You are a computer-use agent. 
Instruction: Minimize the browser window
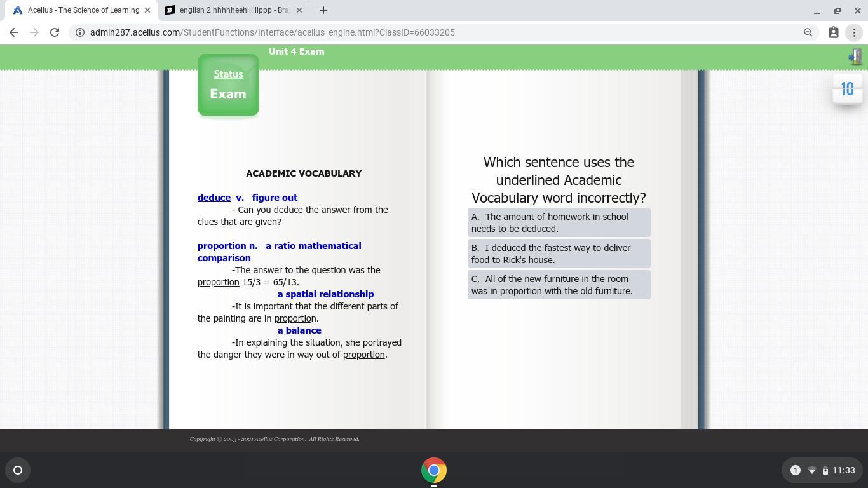click(x=817, y=10)
